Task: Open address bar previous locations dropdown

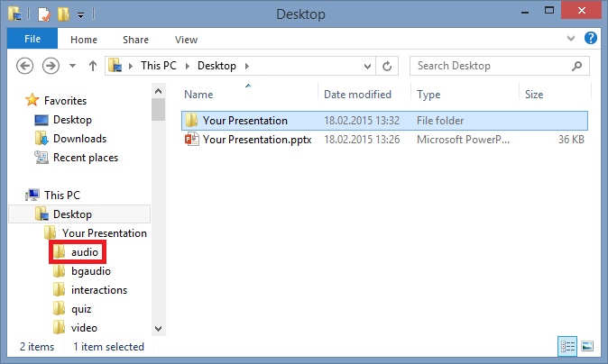Action: [x=367, y=66]
